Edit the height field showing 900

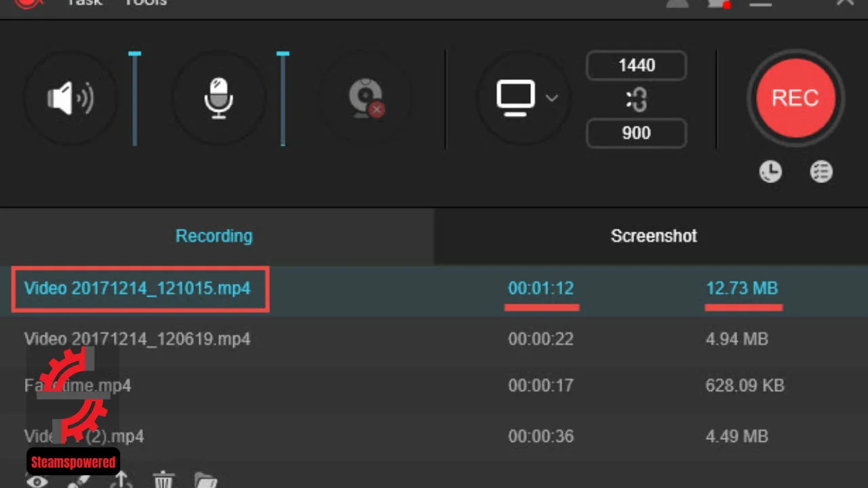click(x=636, y=133)
